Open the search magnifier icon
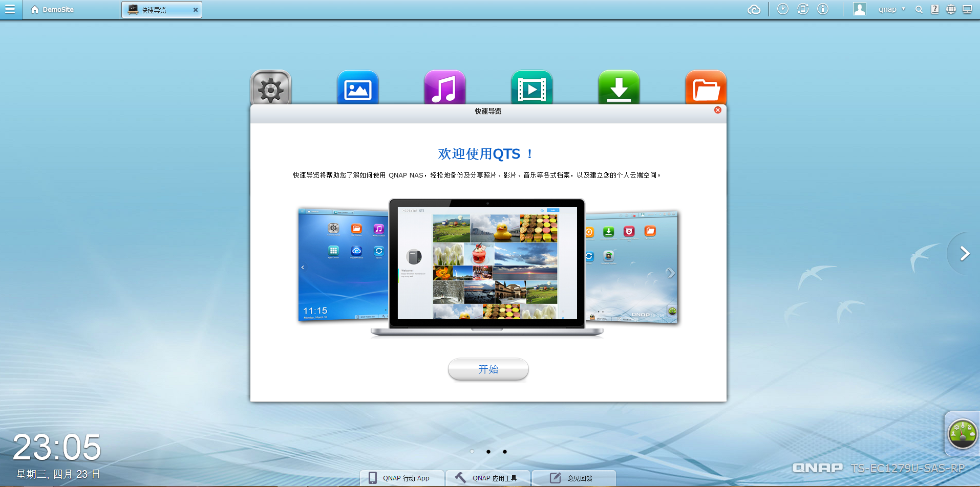The height and width of the screenshot is (487, 980). click(x=919, y=9)
